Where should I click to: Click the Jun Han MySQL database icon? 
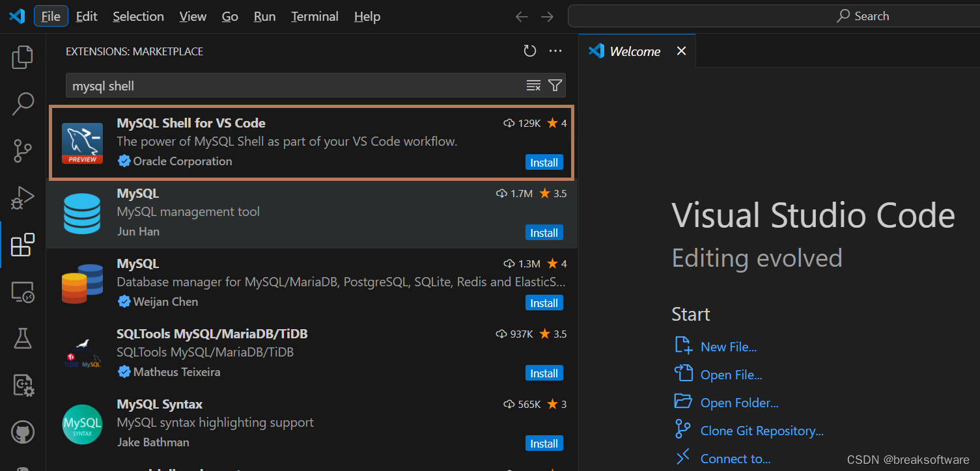coord(82,213)
